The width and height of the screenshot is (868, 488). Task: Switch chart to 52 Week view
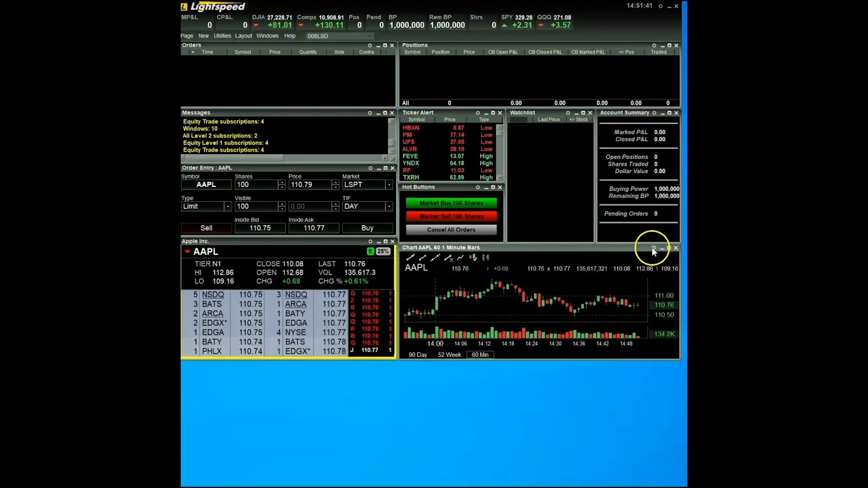pyautogui.click(x=449, y=355)
